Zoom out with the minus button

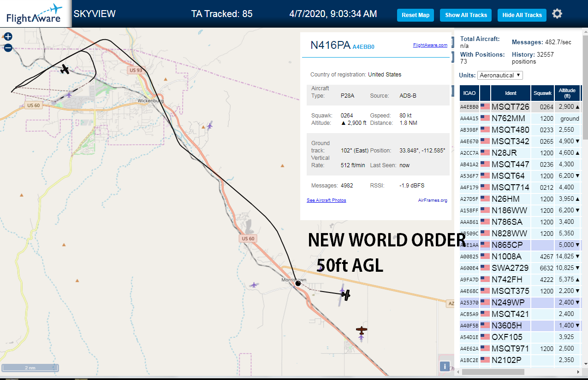[x=8, y=48]
